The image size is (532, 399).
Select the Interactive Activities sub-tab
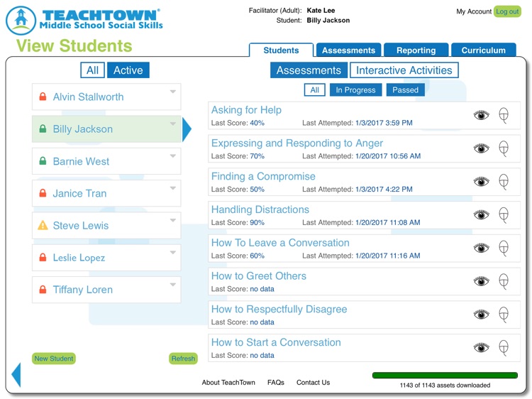404,70
